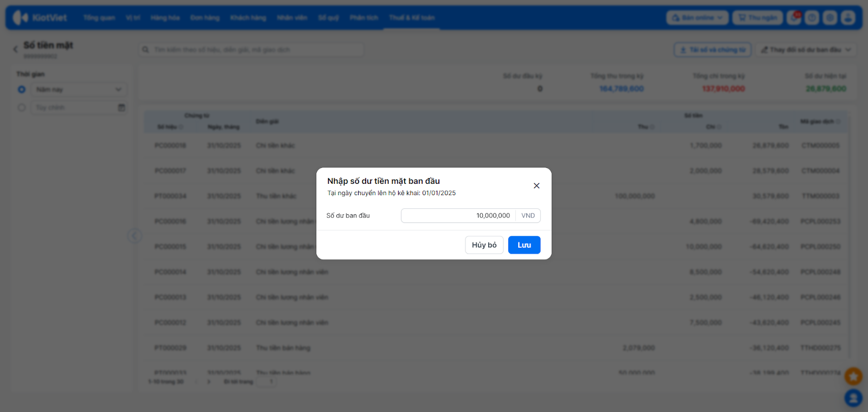Open the user account icon in header
This screenshot has height=412, width=868.
(x=848, y=18)
